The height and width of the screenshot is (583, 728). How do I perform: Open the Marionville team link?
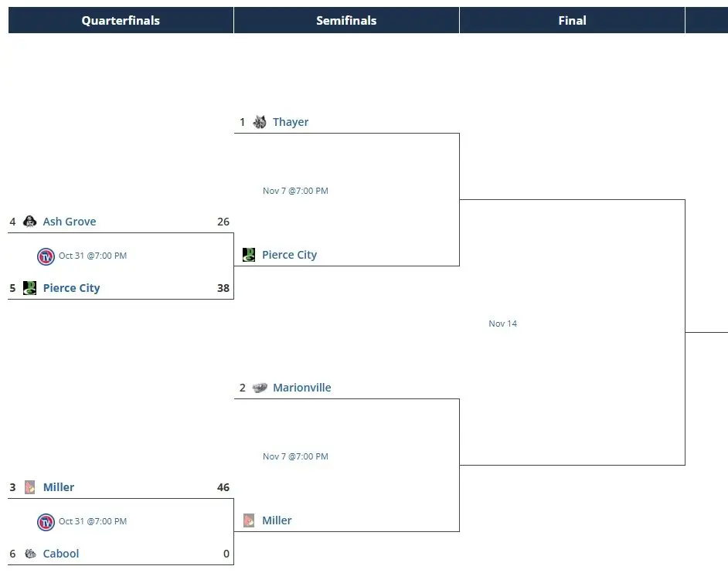click(x=301, y=388)
